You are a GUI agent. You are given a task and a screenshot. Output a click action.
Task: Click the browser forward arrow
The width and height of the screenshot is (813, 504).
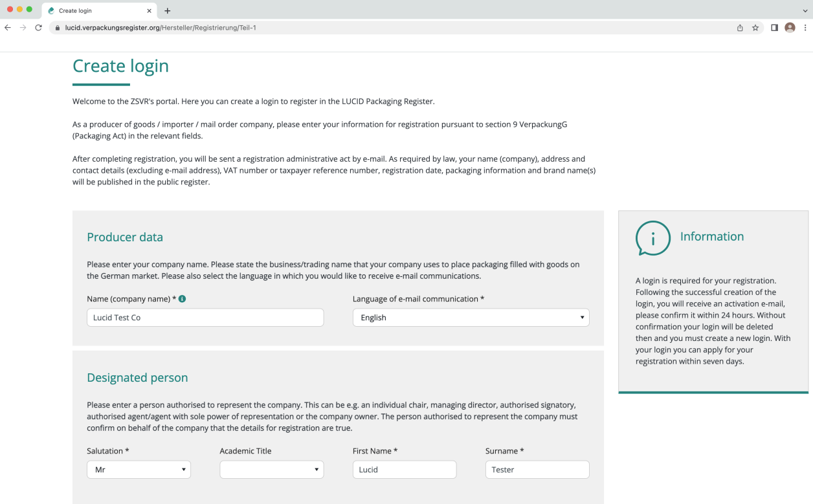click(23, 28)
